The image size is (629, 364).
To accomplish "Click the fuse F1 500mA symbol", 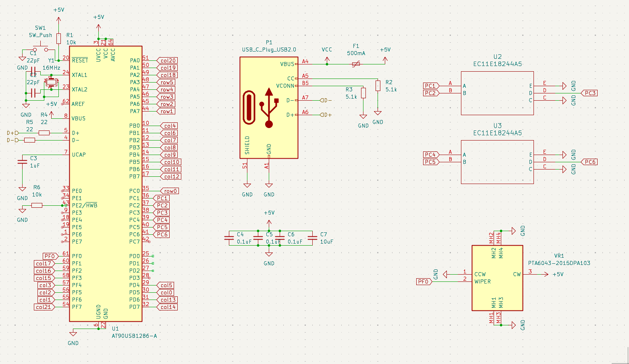I will point(356,64).
